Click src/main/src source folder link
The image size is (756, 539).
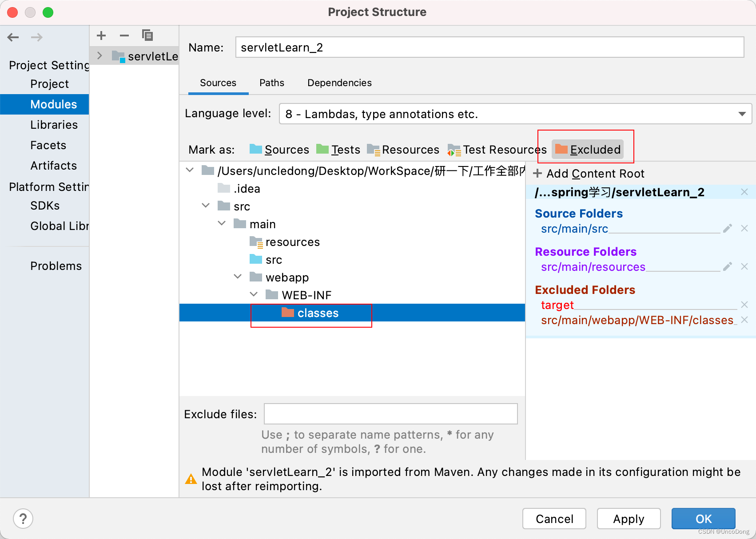coord(574,229)
